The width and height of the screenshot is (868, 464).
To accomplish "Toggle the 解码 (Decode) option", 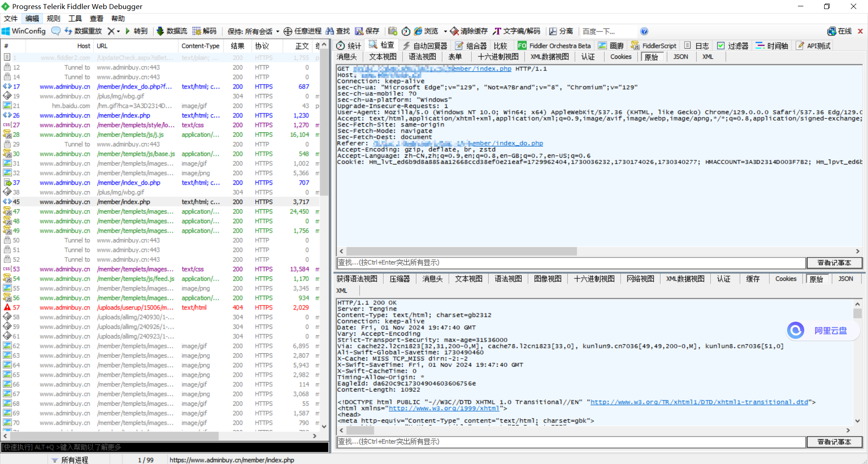I will tap(204, 31).
